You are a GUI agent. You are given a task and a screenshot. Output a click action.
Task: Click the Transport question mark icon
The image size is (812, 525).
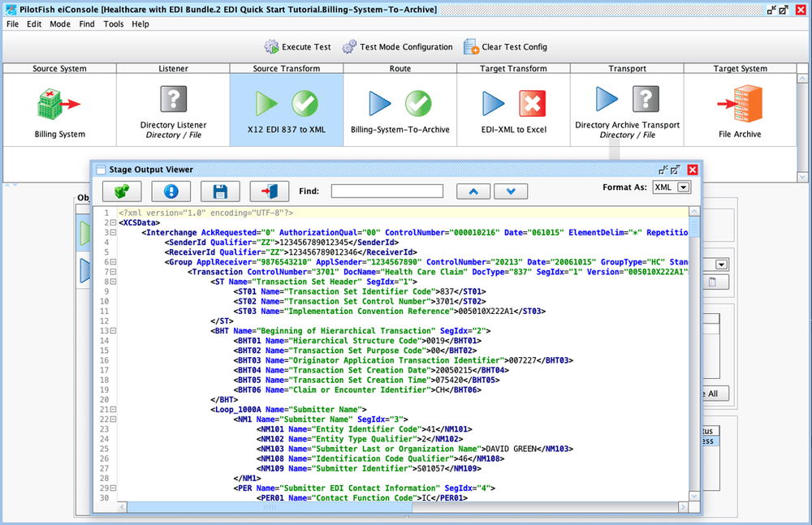646,98
